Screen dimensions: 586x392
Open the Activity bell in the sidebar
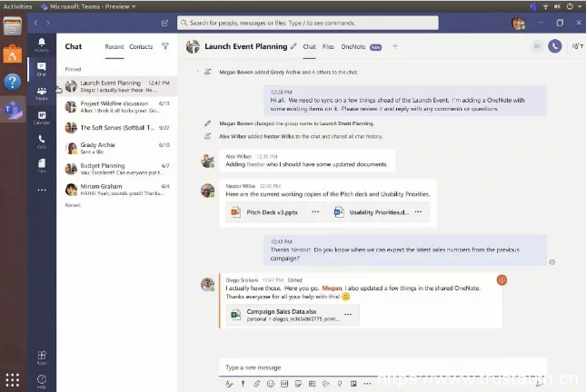pos(42,44)
